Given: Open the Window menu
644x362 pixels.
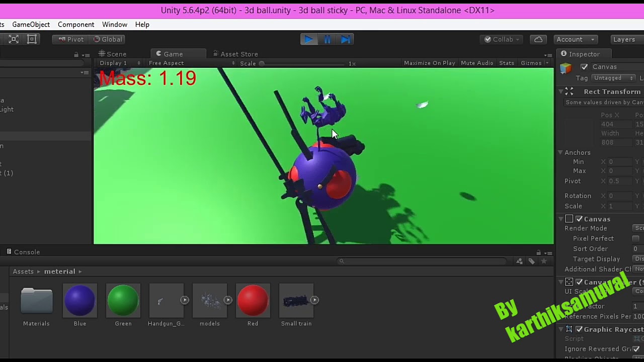Looking at the screenshot, I should 115,24.
